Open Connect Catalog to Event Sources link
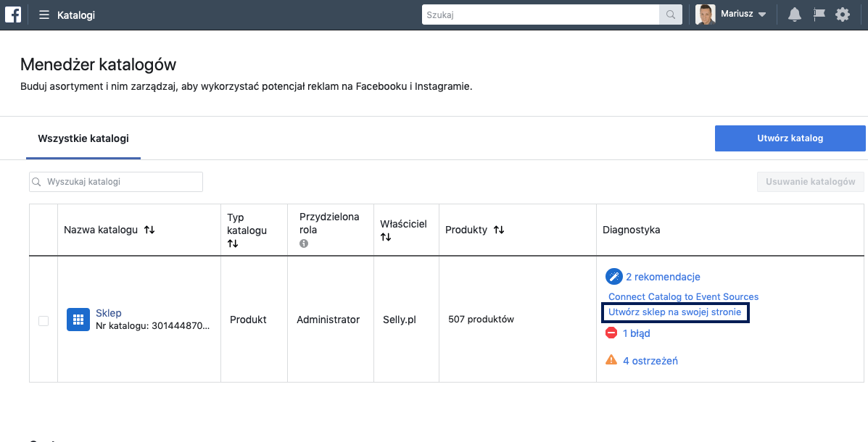The width and height of the screenshot is (868, 442). [x=683, y=296]
